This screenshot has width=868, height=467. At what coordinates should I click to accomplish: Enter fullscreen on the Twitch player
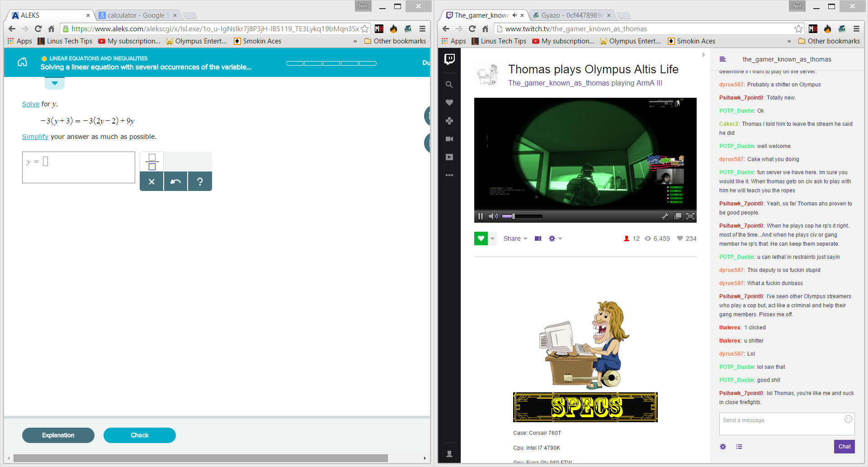click(x=690, y=216)
